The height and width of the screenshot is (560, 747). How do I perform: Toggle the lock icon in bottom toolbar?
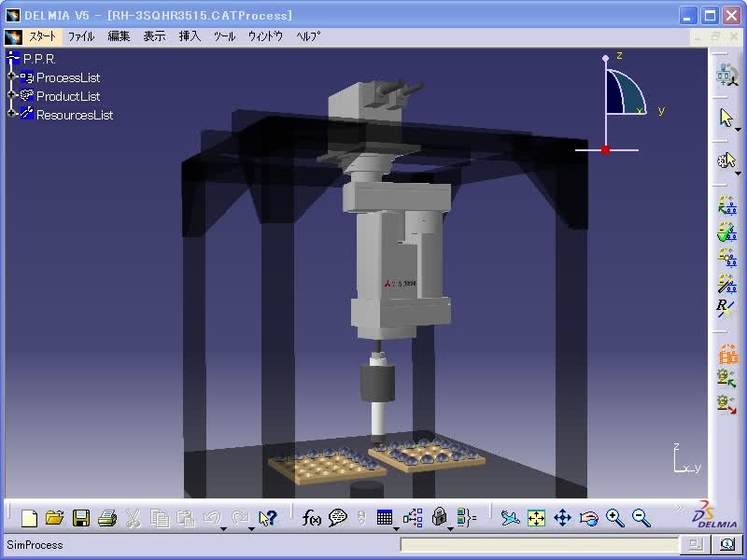(x=439, y=517)
